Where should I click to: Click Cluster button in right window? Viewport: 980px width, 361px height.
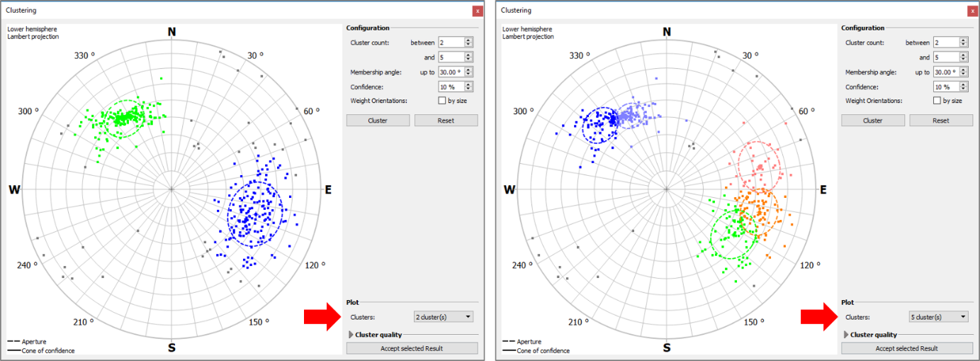coord(872,121)
